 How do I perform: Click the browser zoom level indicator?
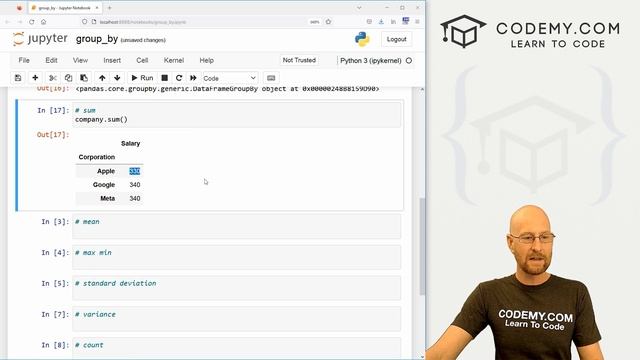tap(314, 22)
